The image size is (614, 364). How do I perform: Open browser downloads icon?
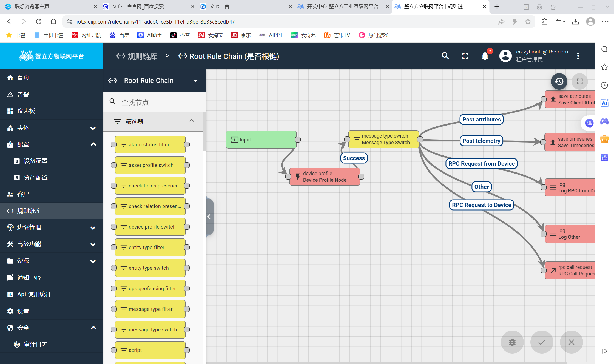[576, 22]
